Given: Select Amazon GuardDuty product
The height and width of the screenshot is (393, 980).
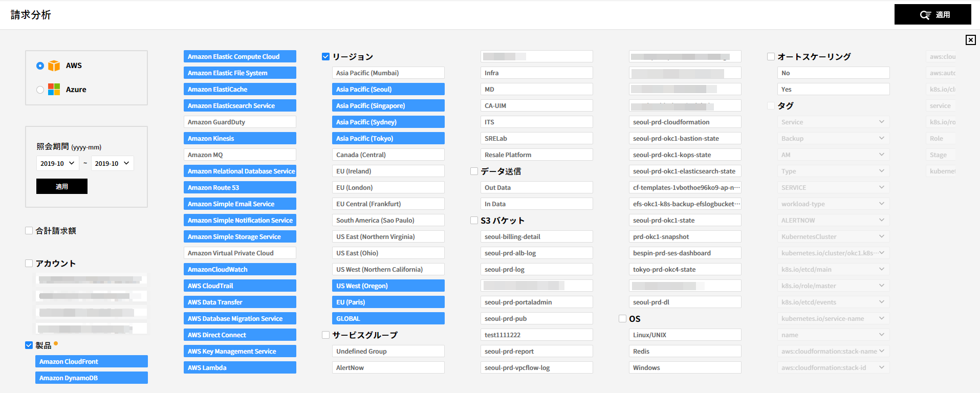Looking at the screenshot, I should point(239,122).
